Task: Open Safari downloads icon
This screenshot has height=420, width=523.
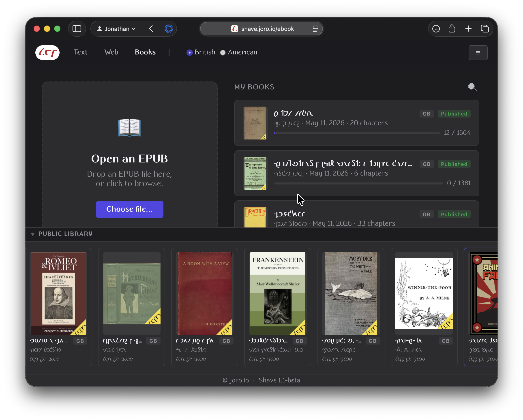Action: [436, 29]
